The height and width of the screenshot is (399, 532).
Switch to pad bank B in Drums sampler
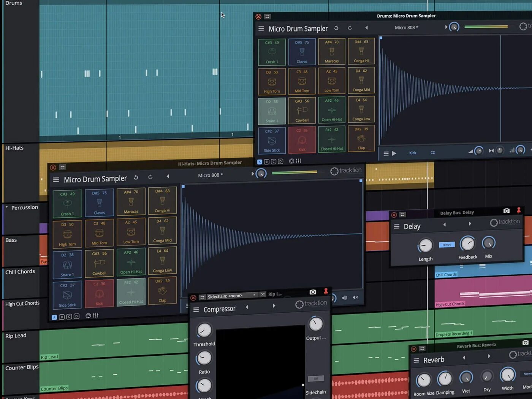point(266,161)
